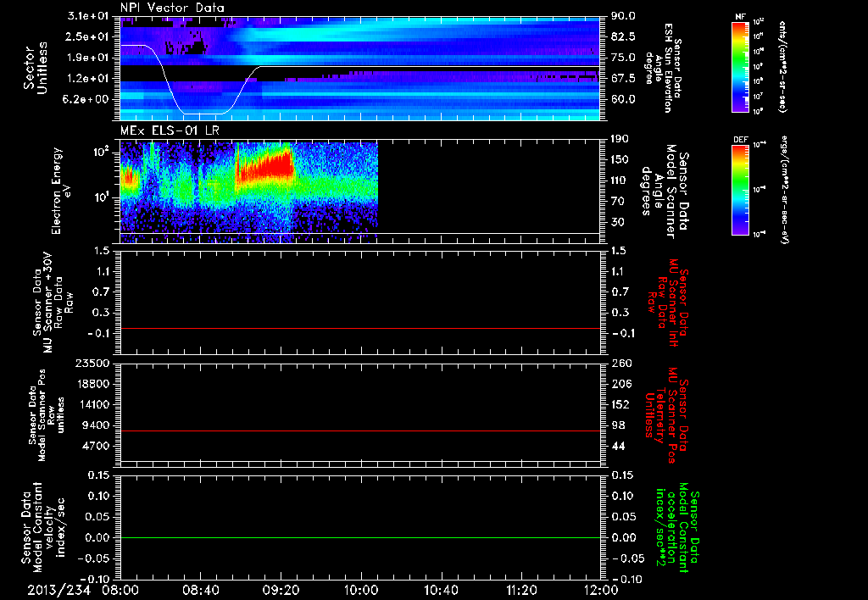Click the 11:20 time tick label
Image resolution: width=868 pixels, height=600 pixels.
pos(521,590)
